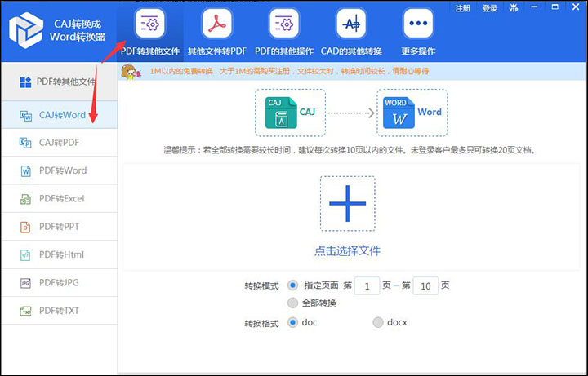Viewport: 588px width, 376px height.
Task: Switch to CAD的其他转换 tab label
Action: click(x=351, y=51)
